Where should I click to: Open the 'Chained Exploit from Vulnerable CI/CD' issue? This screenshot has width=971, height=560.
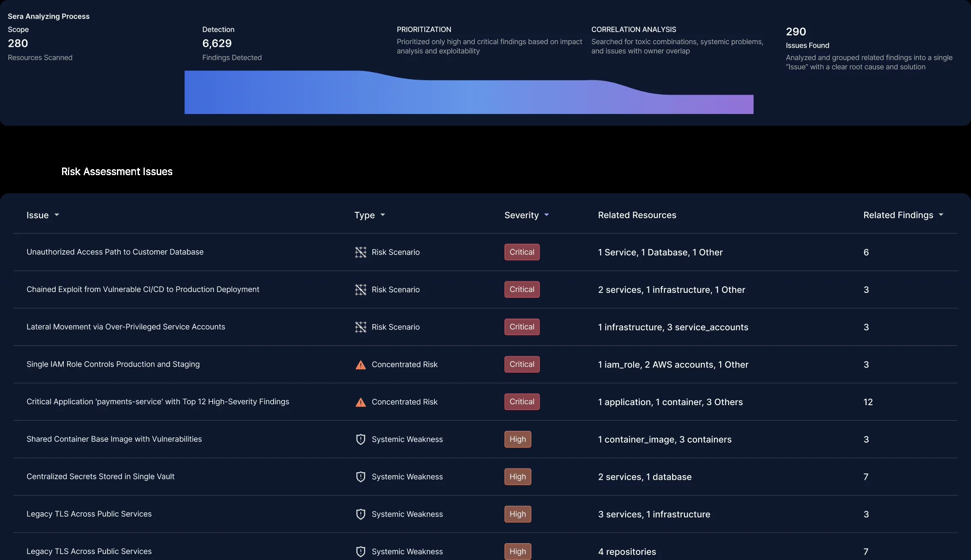(x=143, y=289)
